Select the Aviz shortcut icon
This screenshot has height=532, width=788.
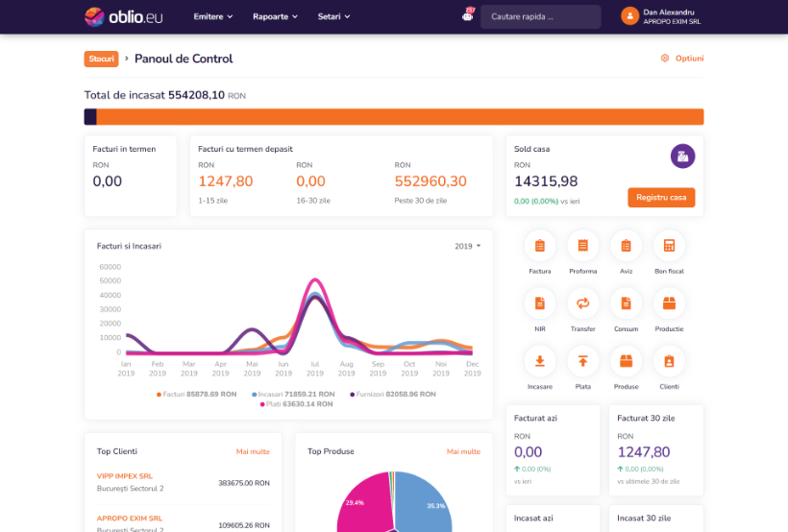(626, 247)
